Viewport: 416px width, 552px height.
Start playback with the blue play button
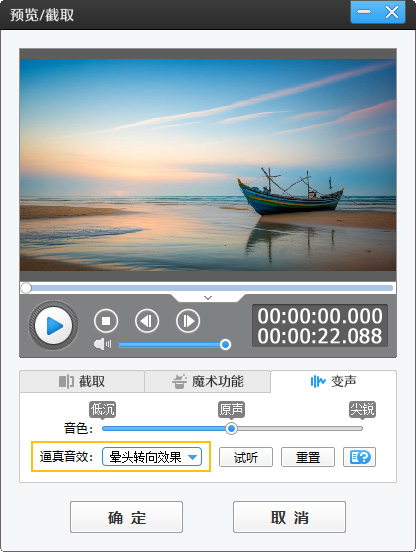pos(53,325)
